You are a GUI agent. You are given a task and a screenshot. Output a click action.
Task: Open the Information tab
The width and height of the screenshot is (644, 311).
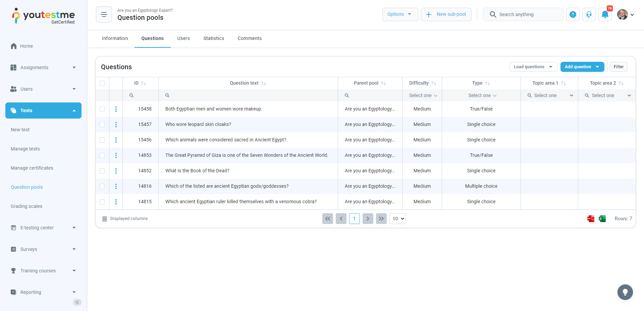(115, 39)
